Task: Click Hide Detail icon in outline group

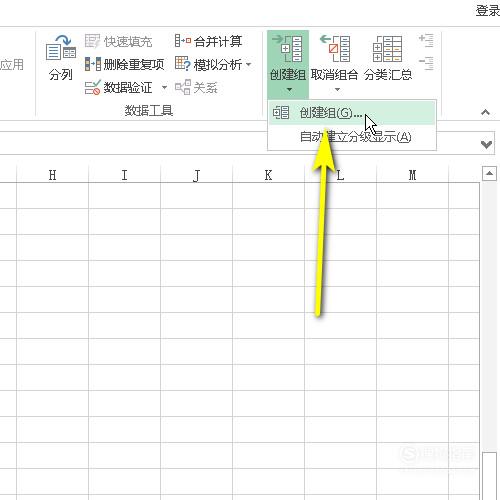Action: pyautogui.click(x=426, y=63)
